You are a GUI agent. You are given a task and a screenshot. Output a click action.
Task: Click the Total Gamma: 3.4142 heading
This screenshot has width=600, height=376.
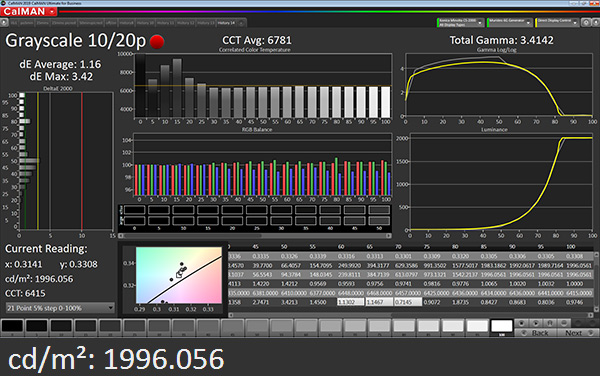[x=501, y=41]
